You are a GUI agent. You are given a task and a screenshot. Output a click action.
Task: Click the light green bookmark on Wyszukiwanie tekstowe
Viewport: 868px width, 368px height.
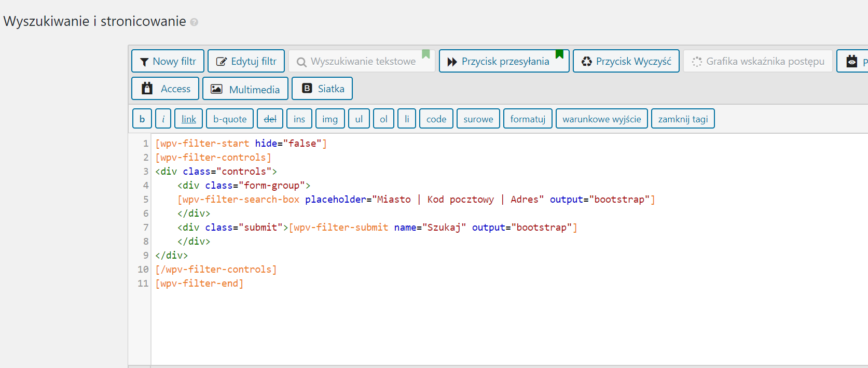point(426,54)
